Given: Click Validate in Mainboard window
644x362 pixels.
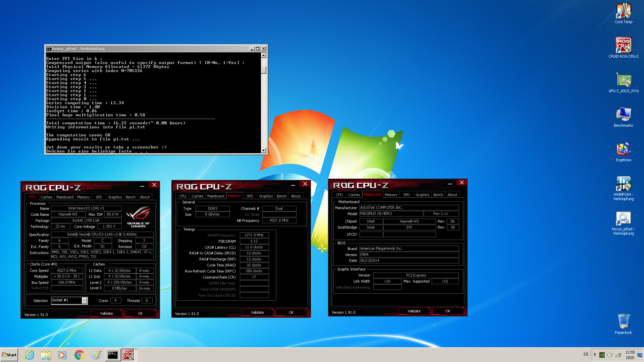Looking at the screenshot, I should [x=414, y=311].
